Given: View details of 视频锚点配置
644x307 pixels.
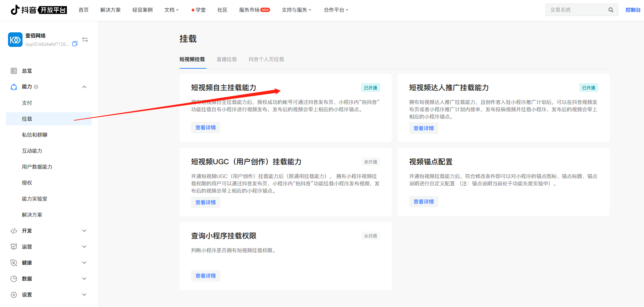Looking at the screenshot, I should [424, 202].
